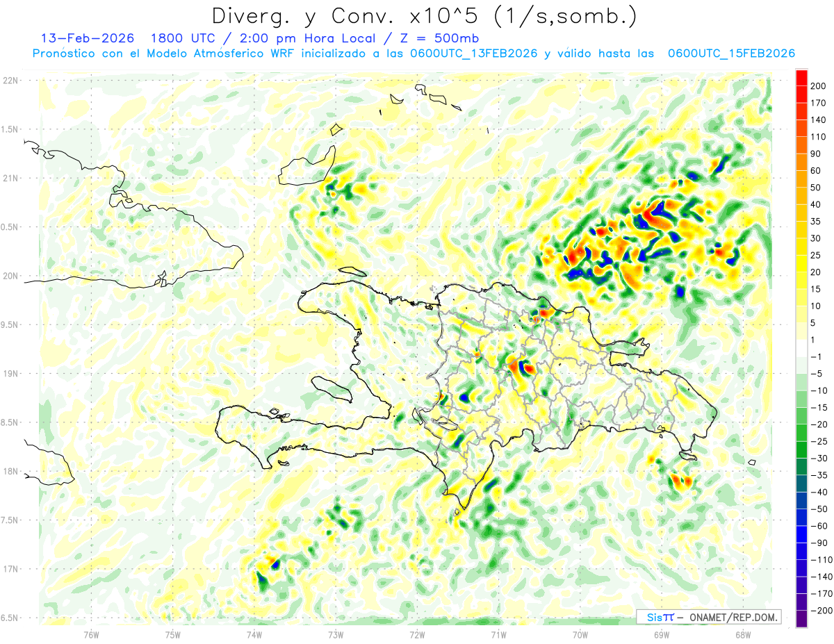This screenshot has height=644, width=834.
Task: Click the '73W' longitude axis label
Action: 336,634
